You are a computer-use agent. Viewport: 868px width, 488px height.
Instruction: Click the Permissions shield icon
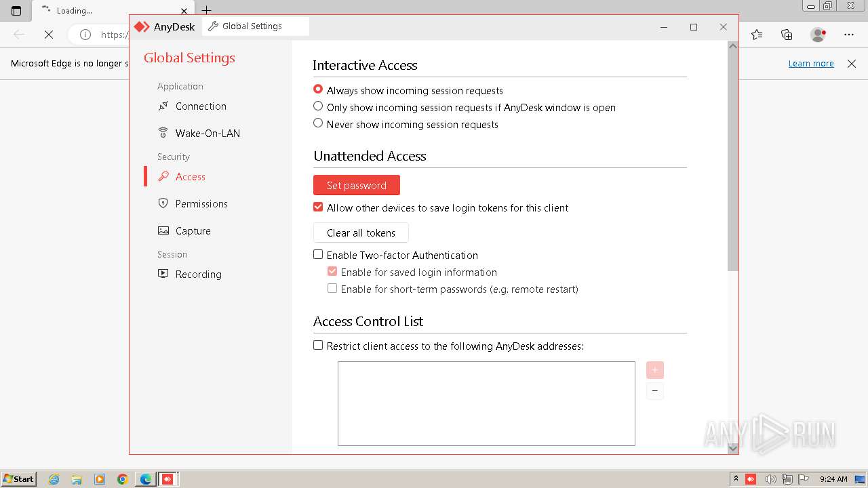coord(163,203)
